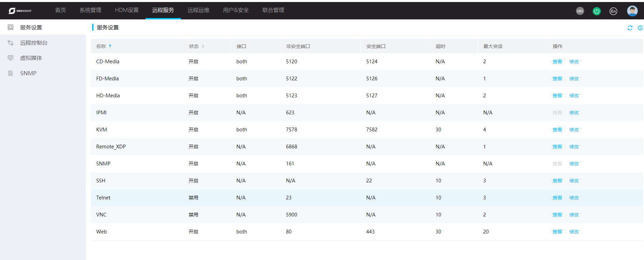The height and width of the screenshot is (260, 644).
Task: Modify the HD-Media service
Action: pos(574,96)
